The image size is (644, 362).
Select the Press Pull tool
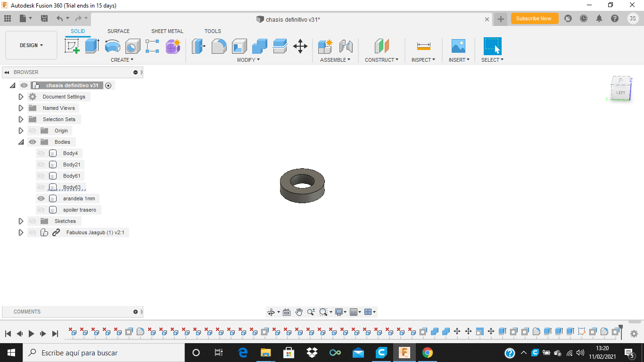tap(198, 46)
